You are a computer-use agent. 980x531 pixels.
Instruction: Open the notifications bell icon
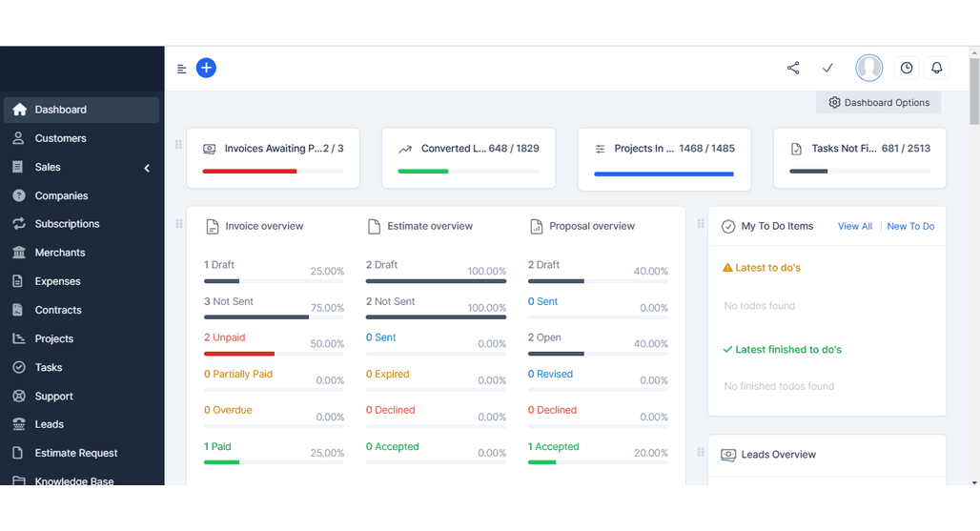936,68
